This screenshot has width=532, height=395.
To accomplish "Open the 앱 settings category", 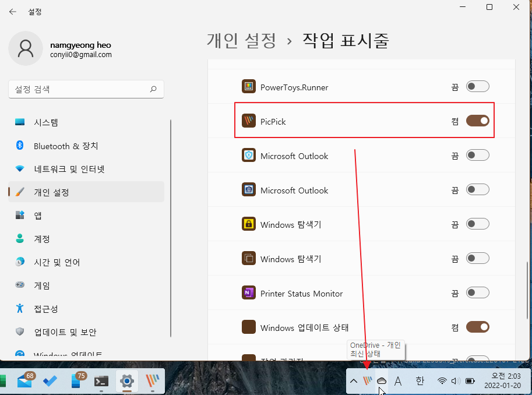I will 86,216.
